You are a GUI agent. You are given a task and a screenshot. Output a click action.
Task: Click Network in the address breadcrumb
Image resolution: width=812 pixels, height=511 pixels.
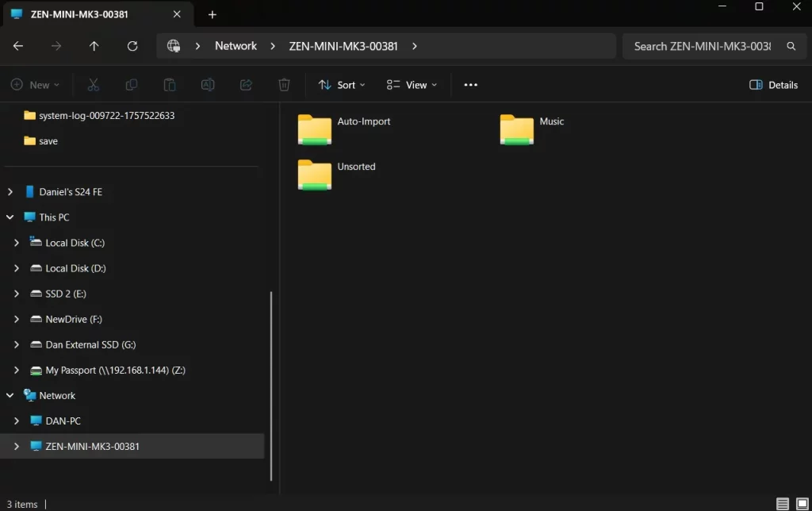pos(236,46)
